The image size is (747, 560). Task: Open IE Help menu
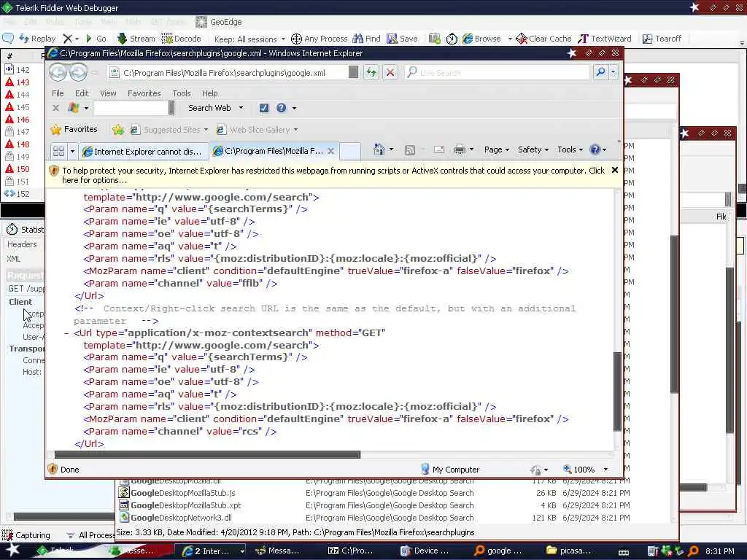(x=209, y=93)
